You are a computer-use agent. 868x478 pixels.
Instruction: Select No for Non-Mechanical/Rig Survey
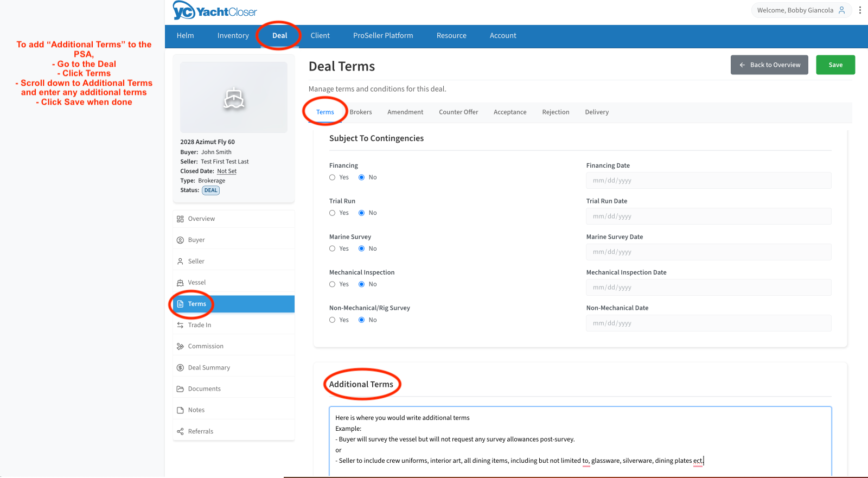click(361, 320)
